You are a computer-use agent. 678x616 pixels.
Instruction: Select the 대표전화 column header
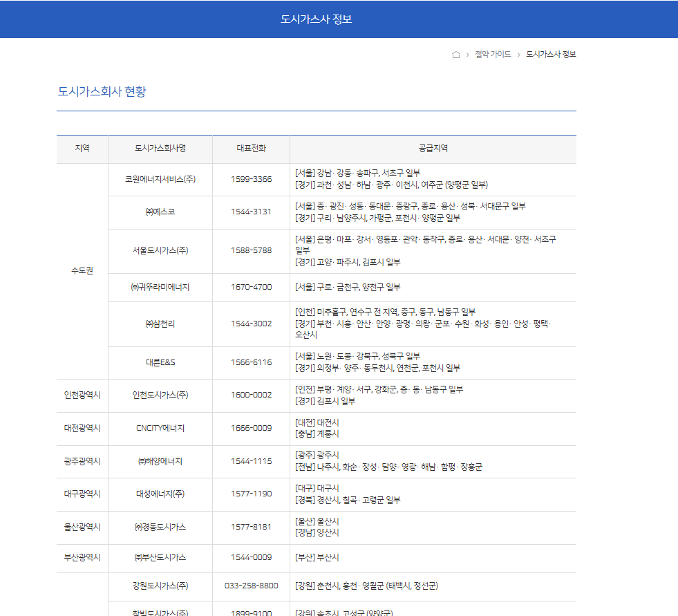pyautogui.click(x=251, y=149)
